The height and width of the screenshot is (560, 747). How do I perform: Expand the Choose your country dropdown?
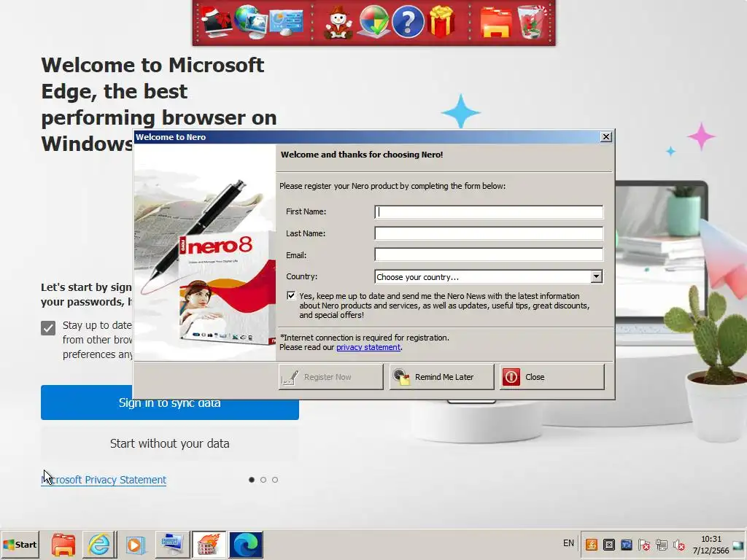tap(597, 276)
